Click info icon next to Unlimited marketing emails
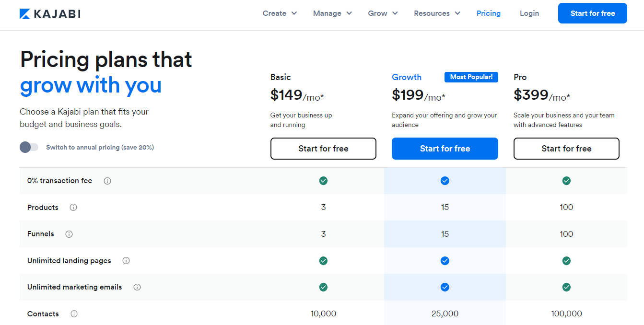644x325 pixels. [x=137, y=287]
